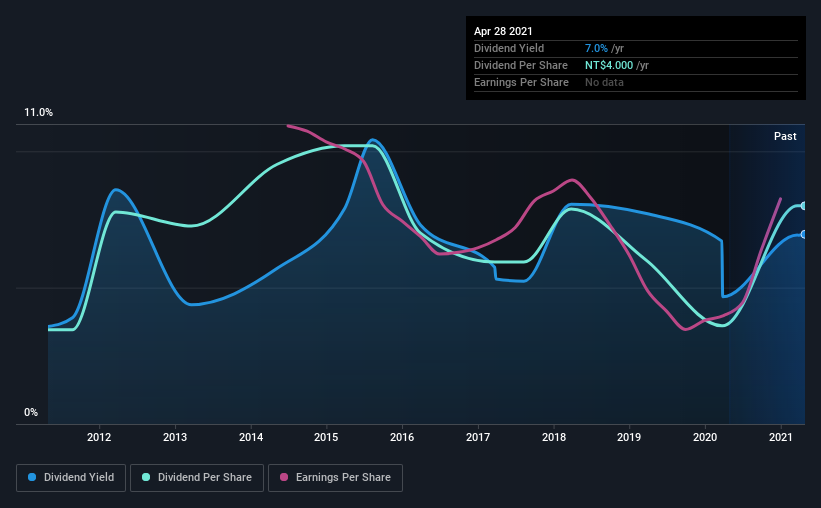This screenshot has height=508, width=821.
Task: Click the teal Dividend Per Share legend dot
Action: (146, 477)
